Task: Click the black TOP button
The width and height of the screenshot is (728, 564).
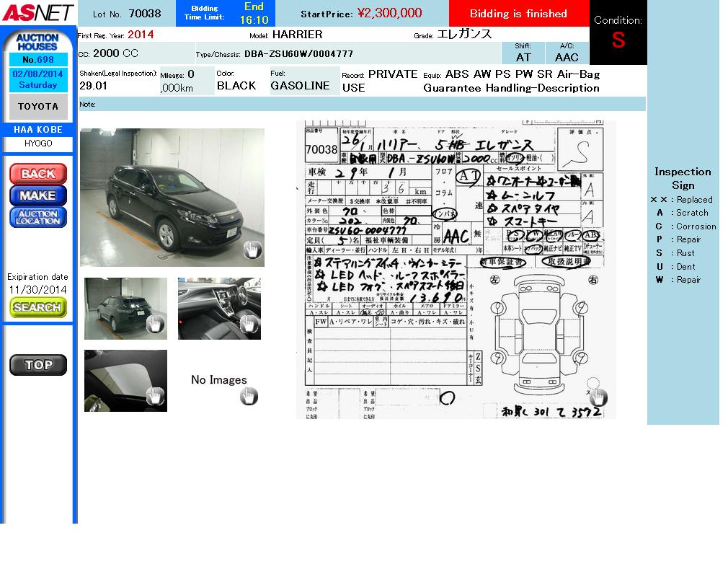Action: (37, 365)
